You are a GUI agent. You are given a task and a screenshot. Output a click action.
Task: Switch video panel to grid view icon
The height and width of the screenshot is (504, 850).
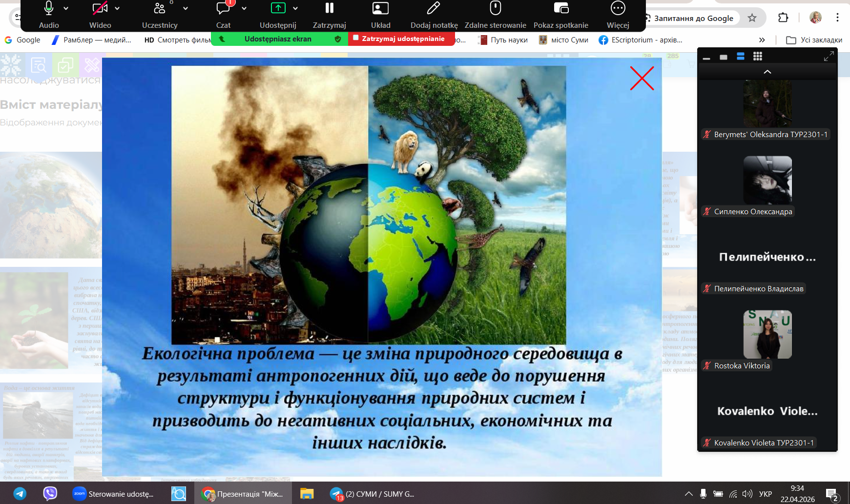pos(757,57)
